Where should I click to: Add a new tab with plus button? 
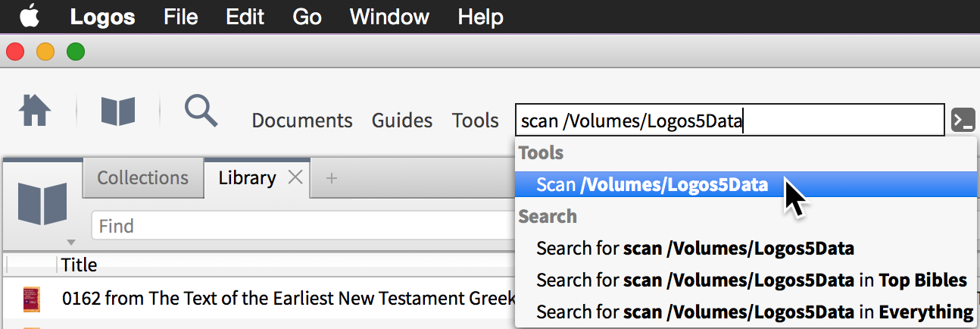(x=331, y=178)
